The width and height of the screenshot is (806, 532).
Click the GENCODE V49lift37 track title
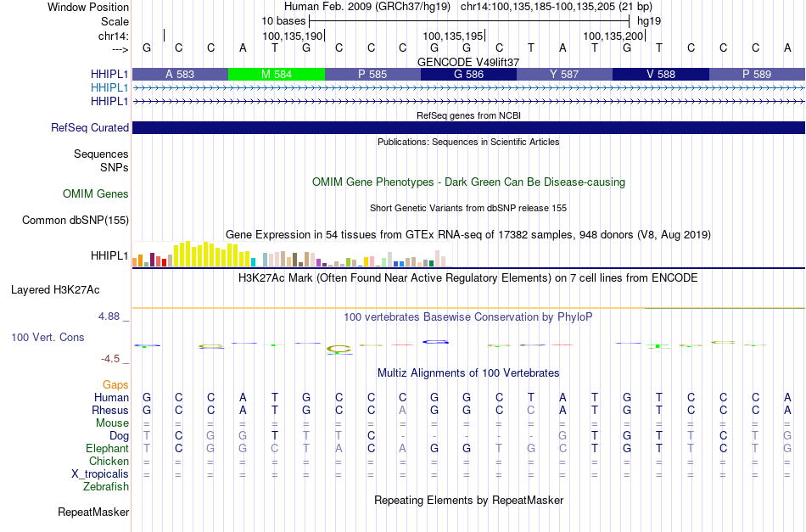(468, 62)
